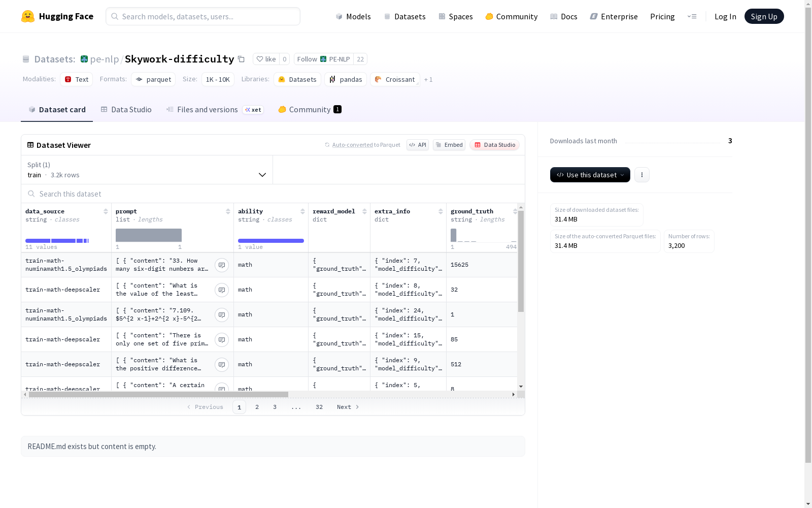This screenshot has width=812, height=508.
Task: Select the pandas library tag
Action: click(346, 79)
